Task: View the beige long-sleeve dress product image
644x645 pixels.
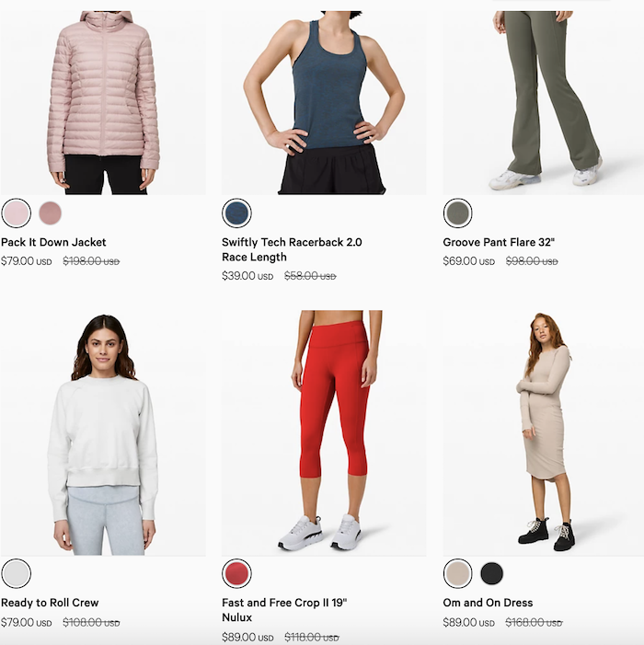Action: 543,432
